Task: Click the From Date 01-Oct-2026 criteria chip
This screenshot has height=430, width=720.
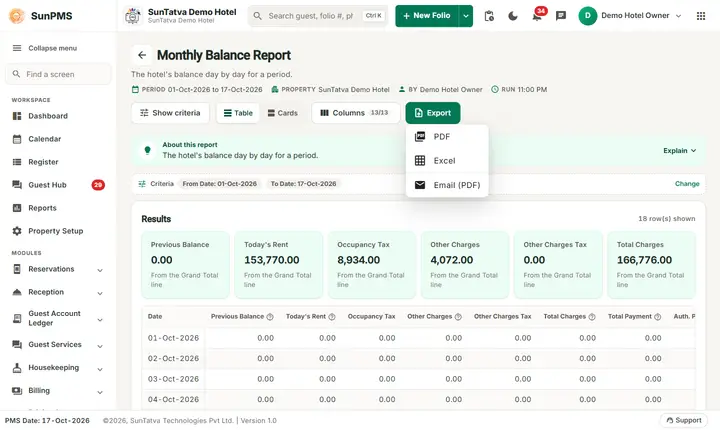Action: [219, 184]
